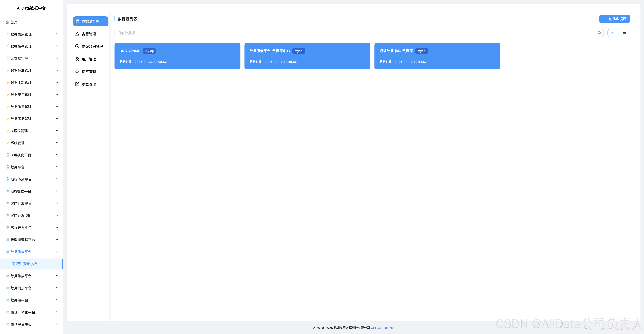Click the icon beside 湖仓平台中心
This screenshot has width=644, height=334.
8,324
